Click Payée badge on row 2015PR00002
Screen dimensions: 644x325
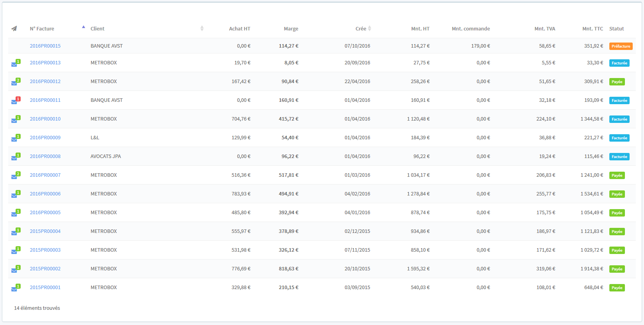[617, 269]
